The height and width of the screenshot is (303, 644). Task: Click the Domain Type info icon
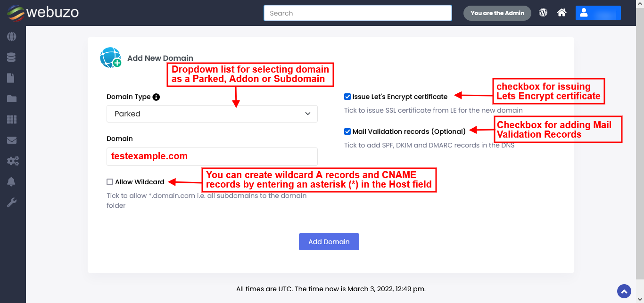tap(156, 97)
